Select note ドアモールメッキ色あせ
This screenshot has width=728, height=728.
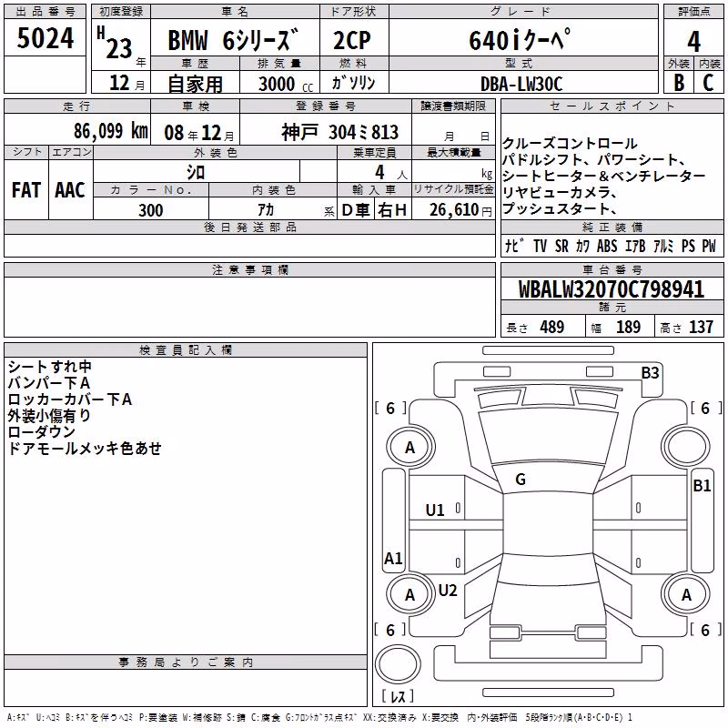85,448
